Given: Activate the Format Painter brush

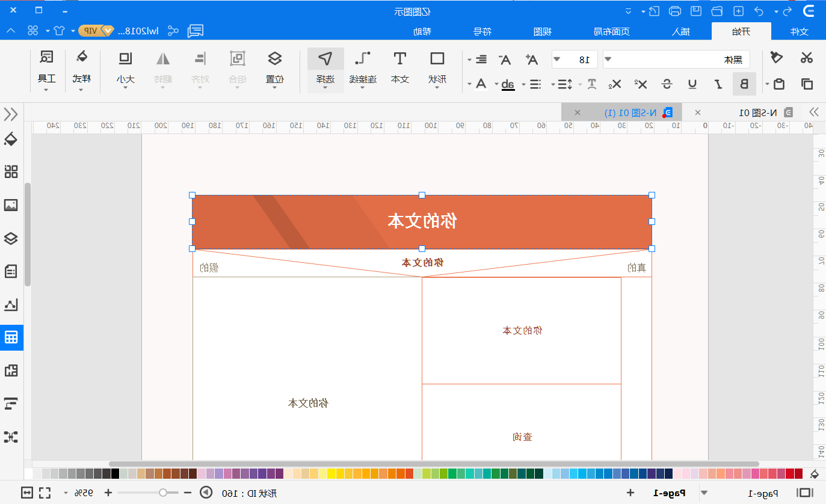Looking at the screenshot, I should click(777, 58).
